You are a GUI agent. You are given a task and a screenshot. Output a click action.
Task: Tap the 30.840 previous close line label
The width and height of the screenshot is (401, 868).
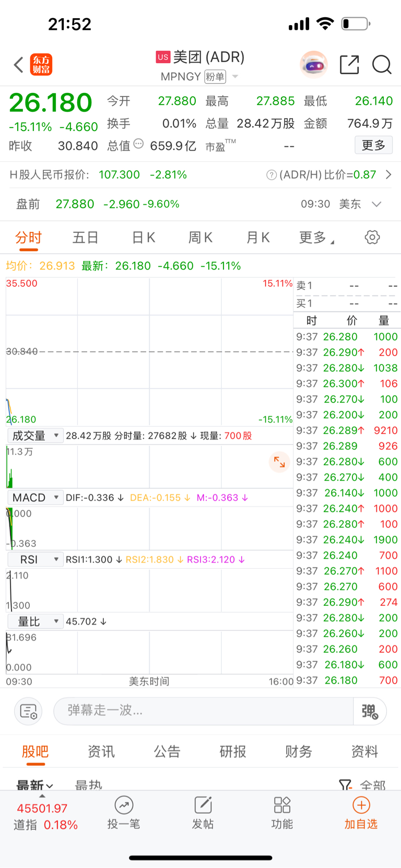click(x=21, y=351)
